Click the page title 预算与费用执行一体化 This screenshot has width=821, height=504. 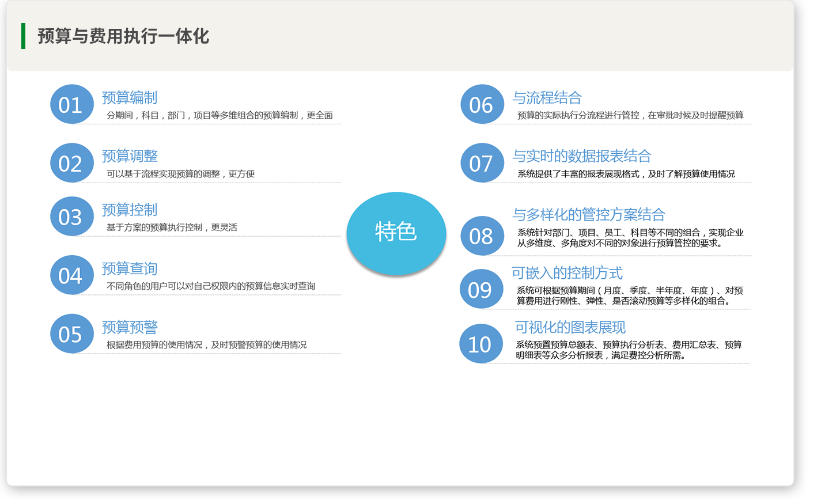tap(123, 36)
